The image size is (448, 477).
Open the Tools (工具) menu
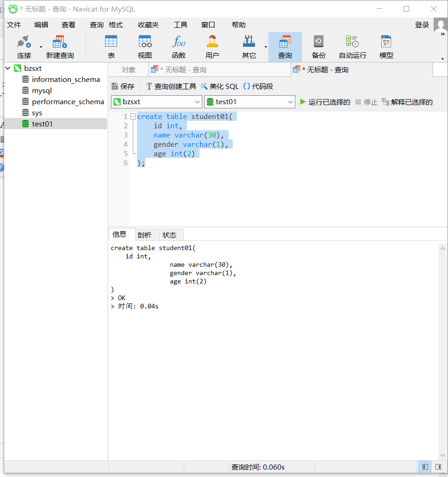click(180, 25)
